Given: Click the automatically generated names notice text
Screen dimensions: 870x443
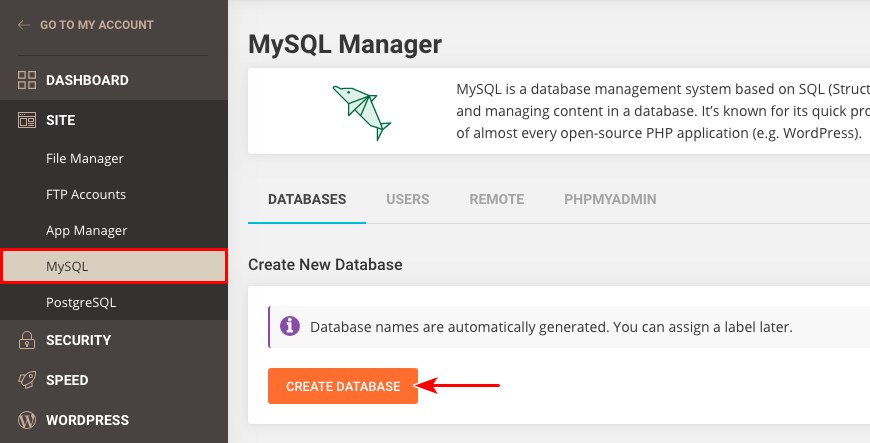Looking at the screenshot, I should (551, 327).
